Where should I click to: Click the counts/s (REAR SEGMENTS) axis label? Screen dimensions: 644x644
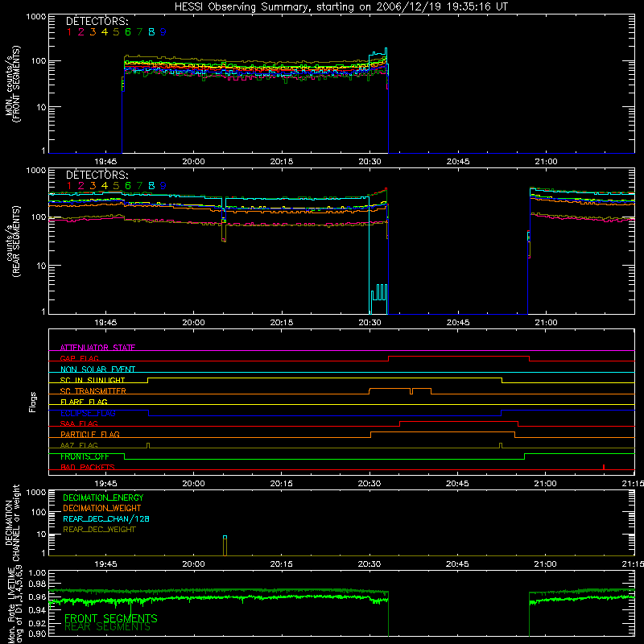coord(12,242)
